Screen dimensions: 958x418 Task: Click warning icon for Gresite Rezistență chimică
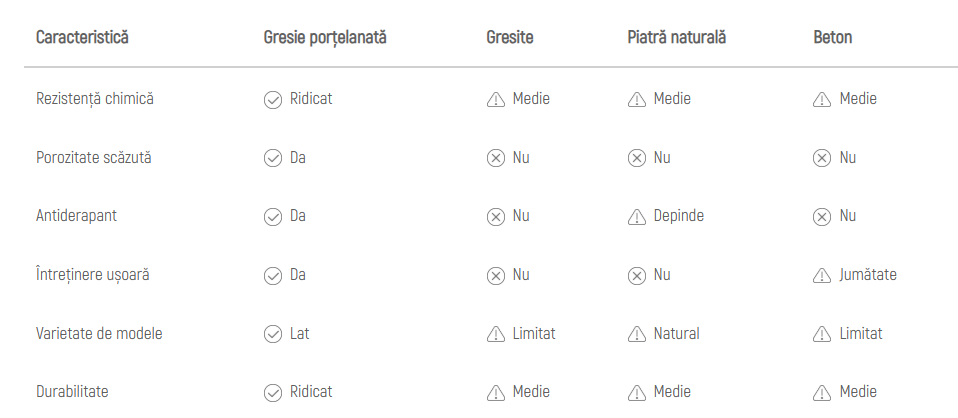(x=495, y=99)
